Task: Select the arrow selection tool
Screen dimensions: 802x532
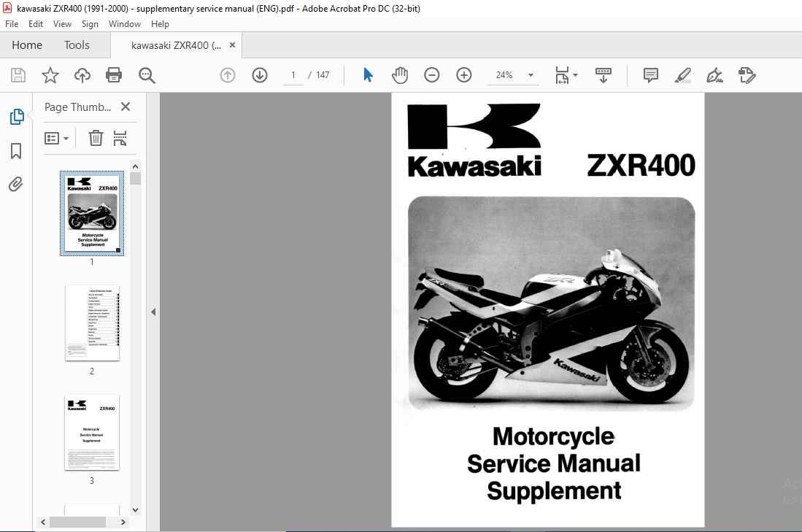Action: [x=368, y=75]
